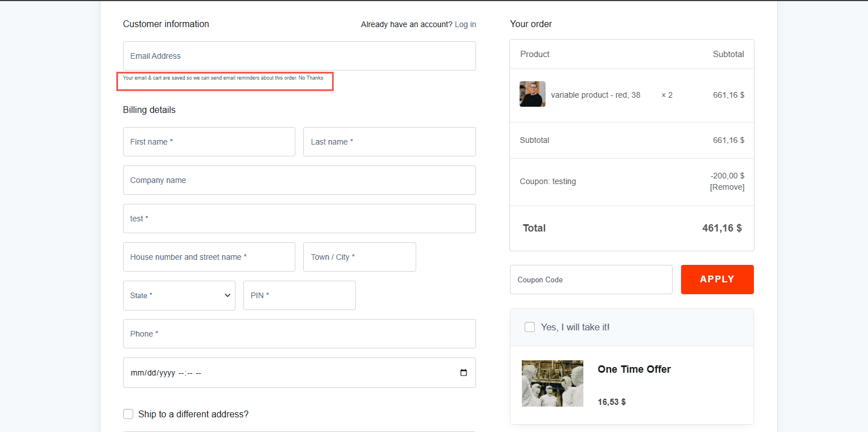The height and width of the screenshot is (432, 868).
Task: Click the 'variable product - red, 38' text
Action: pos(596,95)
